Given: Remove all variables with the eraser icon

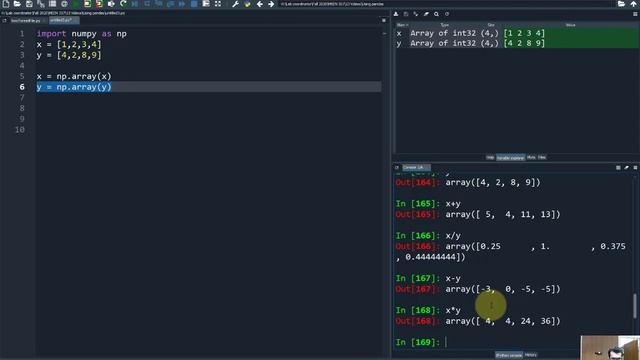Looking at the screenshot, I should [426, 14].
